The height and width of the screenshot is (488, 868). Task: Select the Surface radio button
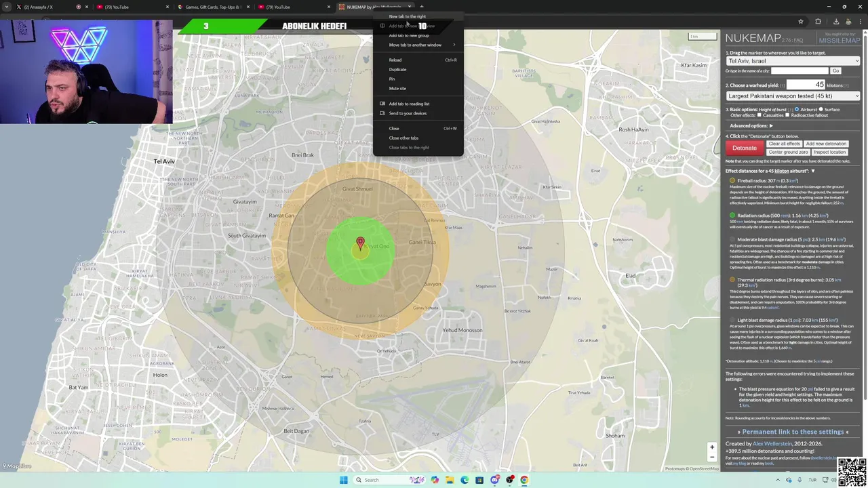point(821,109)
